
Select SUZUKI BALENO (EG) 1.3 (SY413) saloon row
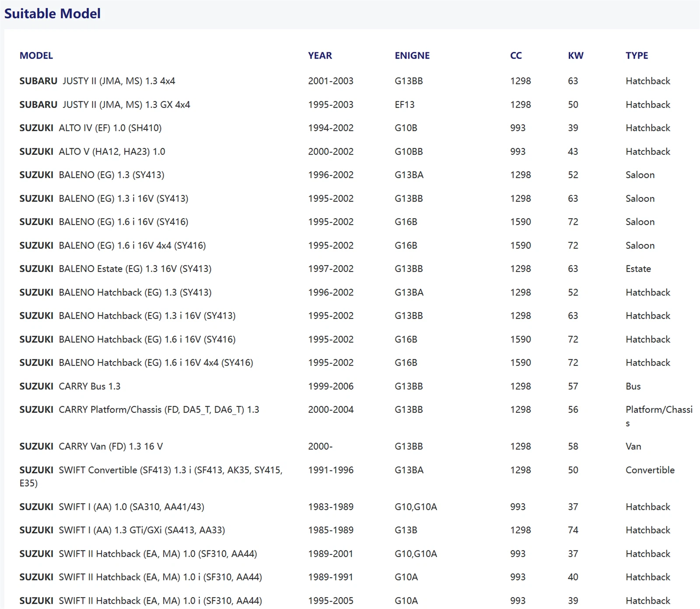pos(92,175)
